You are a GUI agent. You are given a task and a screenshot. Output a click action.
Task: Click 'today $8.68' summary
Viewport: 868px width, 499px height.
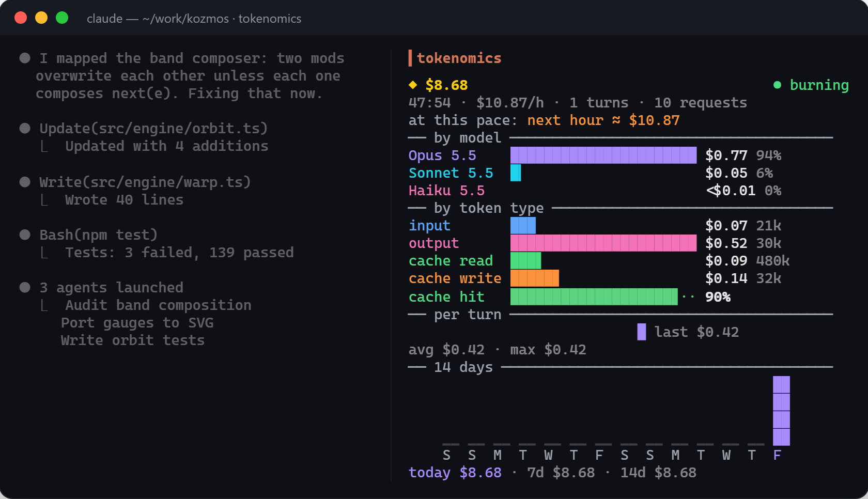click(455, 472)
